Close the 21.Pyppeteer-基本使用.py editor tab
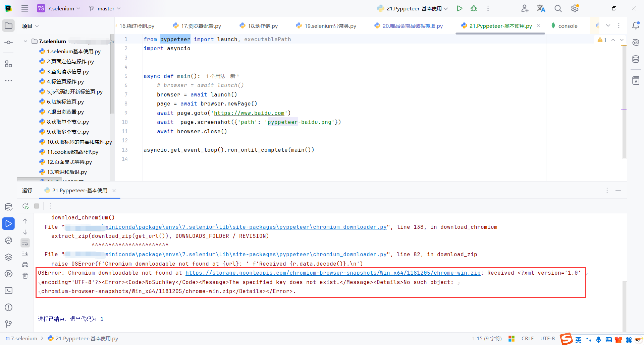Viewport: 644px width, 345px height. (538, 25)
